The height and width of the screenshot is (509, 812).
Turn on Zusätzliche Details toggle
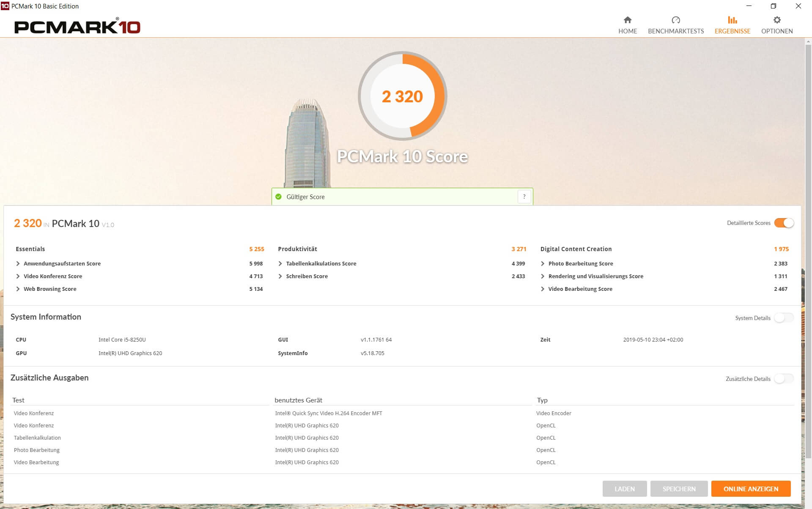tap(784, 379)
